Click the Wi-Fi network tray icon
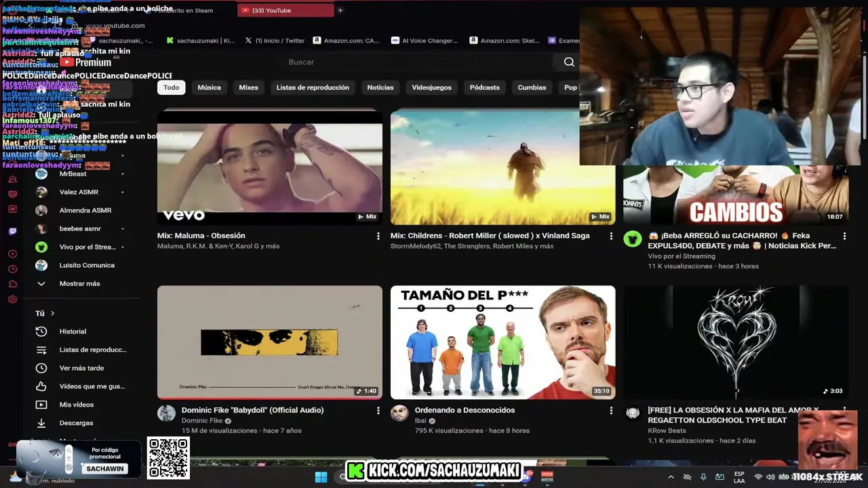 click(x=758, y=477)
